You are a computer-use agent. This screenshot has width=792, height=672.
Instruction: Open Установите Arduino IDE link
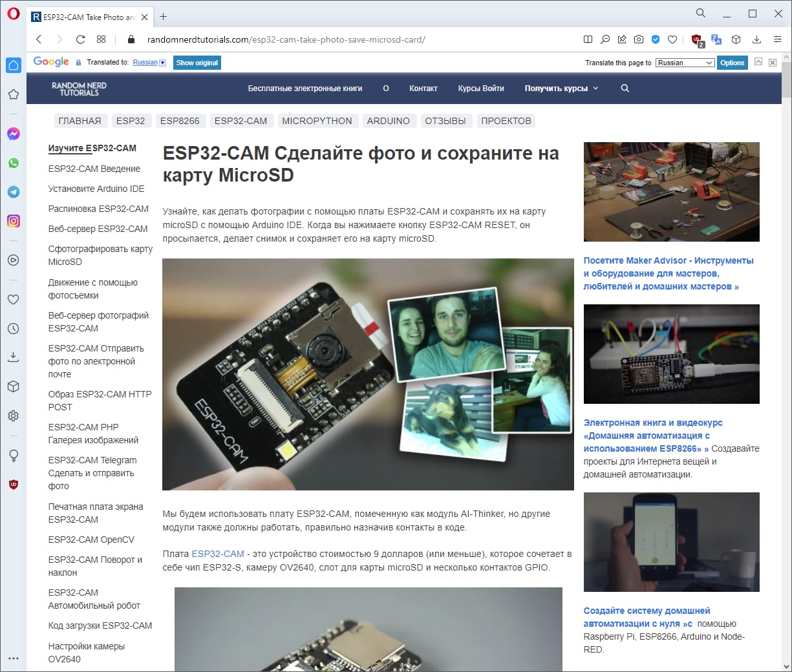coord(96,189)
